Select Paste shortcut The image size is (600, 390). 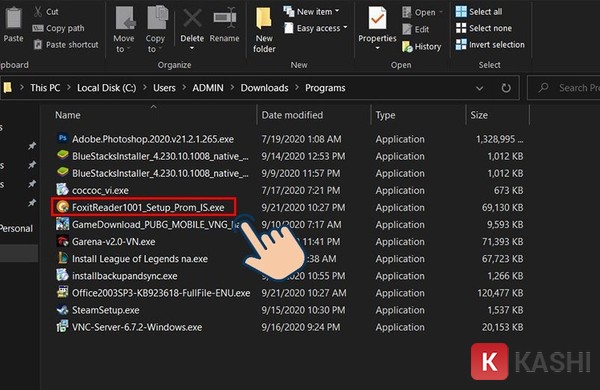click(66, 44)
